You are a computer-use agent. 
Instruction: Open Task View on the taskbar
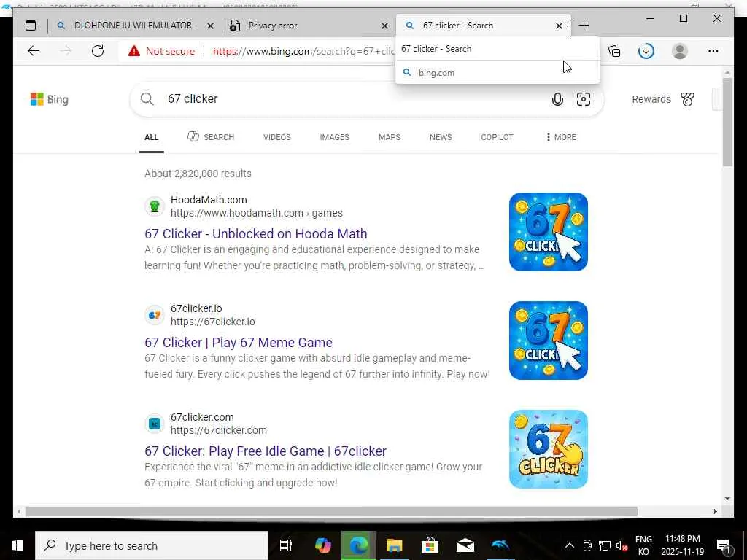pyautogui.click(x=285, y=545)
